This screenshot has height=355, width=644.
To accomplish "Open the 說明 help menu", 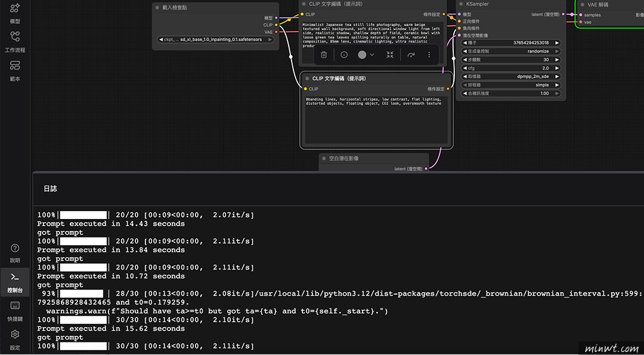I will click(15, 252).
